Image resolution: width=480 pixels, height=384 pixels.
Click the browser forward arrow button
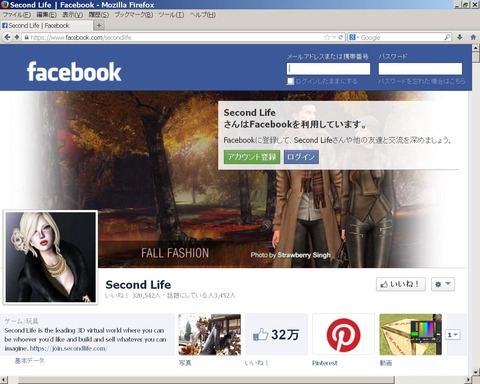(16, 37)
